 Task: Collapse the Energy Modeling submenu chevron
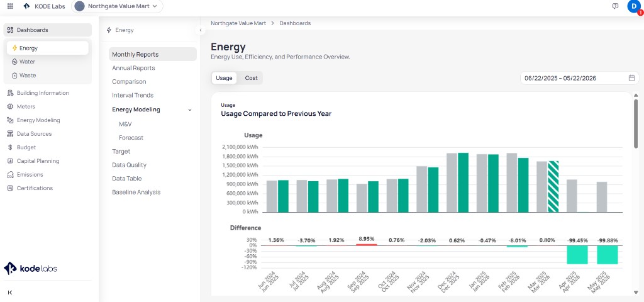click(190, 109)
